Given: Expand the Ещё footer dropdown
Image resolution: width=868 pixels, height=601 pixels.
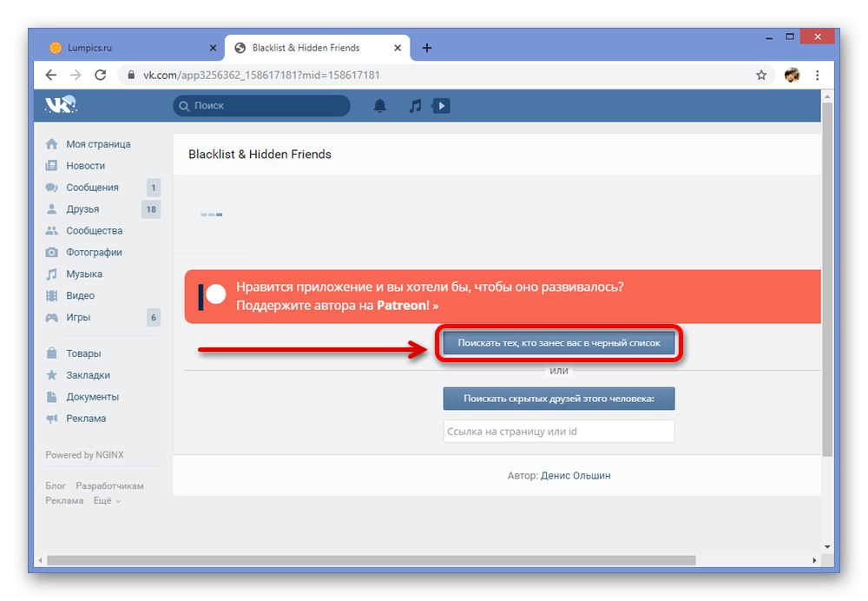Looking at the screenshot, I should point(107,500).
